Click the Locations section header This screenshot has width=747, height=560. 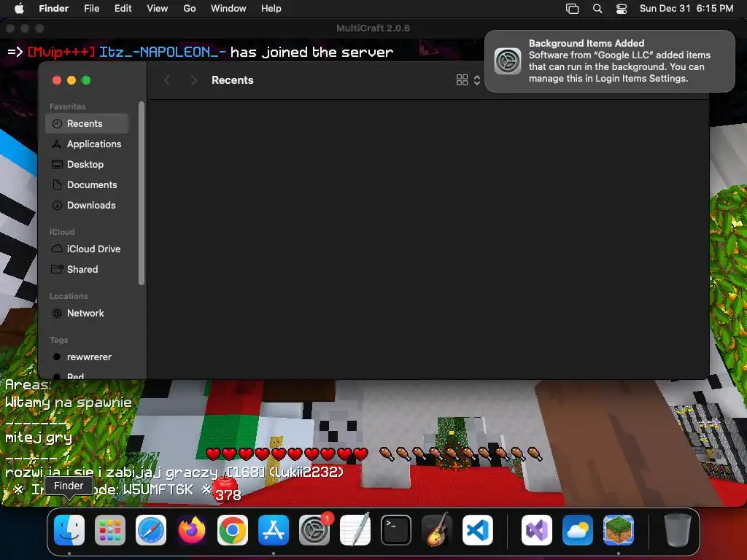pyautogui.click(x=69, y=296)
